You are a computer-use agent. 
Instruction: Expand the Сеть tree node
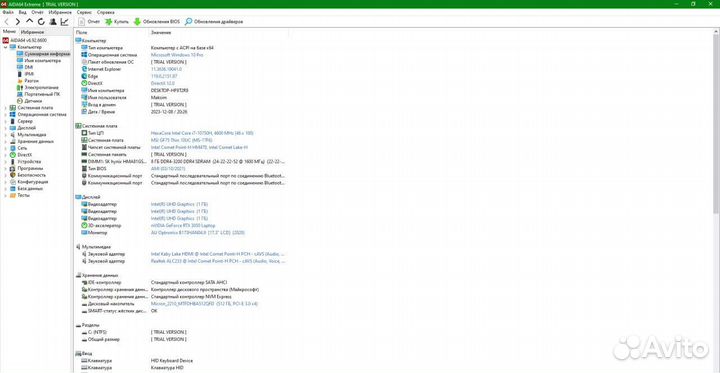click(x=5, y=148)
